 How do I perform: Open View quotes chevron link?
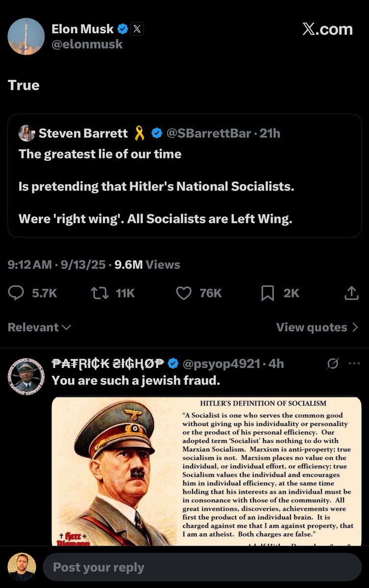[318, 327]
